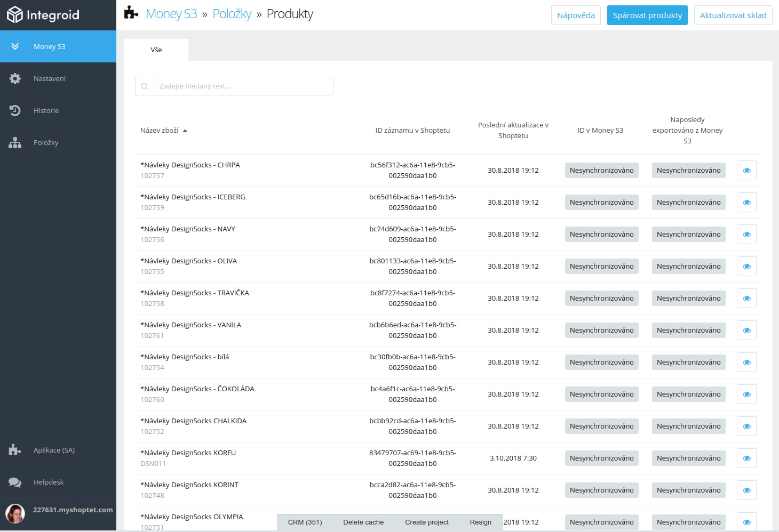Screen dimensions: 779x532
Task: Click ID v Money Nesynchronizováno badge, CHRPA row
Action: tap(602, 171)
